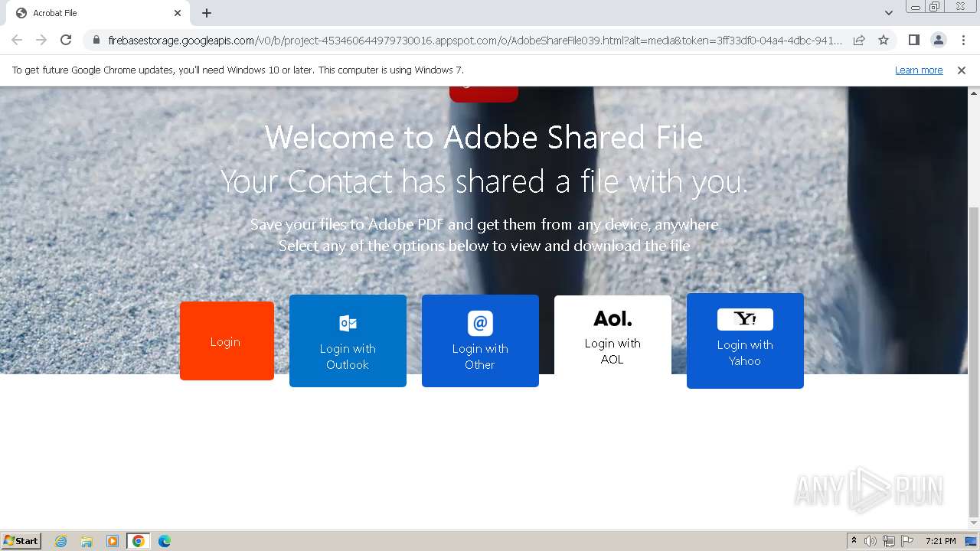The width and height of the screenshot is (980, 551).
Task: Choose Login with Outlook tile
Action: [348, 341]
